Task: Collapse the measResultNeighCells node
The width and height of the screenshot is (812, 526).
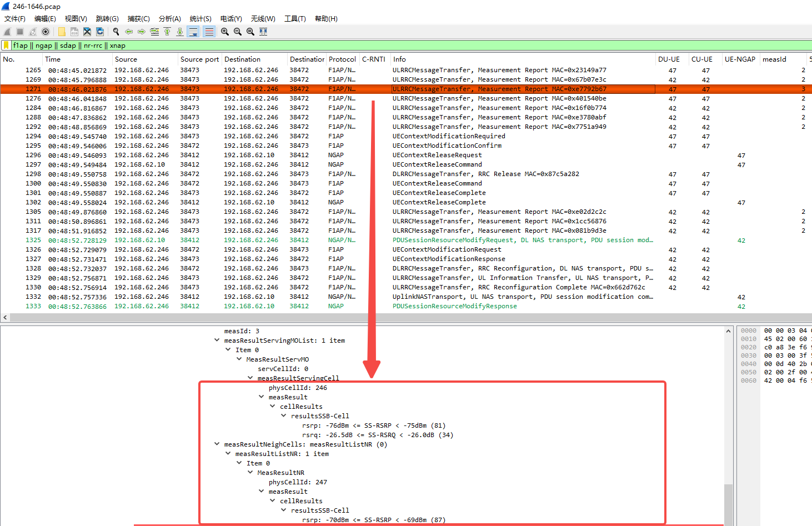Action: 217,444
